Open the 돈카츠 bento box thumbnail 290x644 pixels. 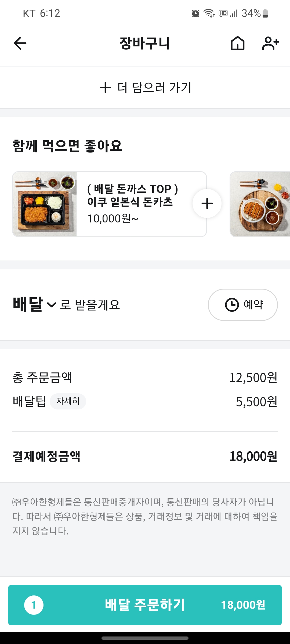pyautogui.click(x=45, y=204)
